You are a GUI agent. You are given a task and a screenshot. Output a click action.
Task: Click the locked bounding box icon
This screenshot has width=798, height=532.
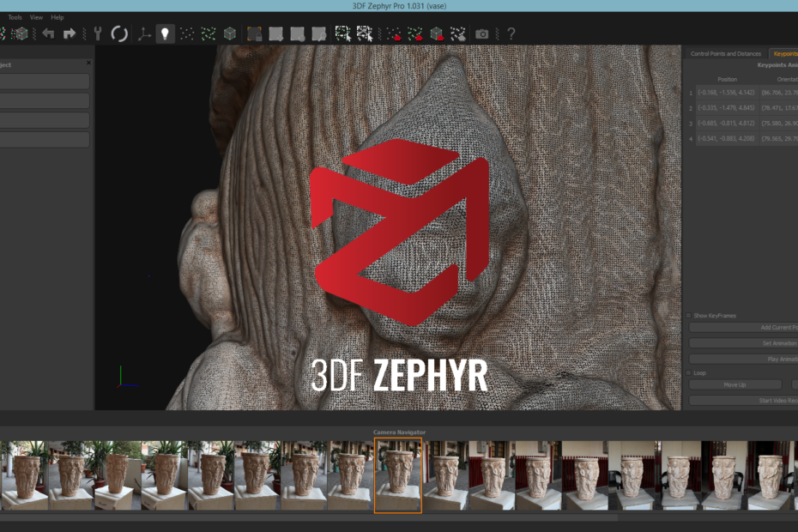(x=255, y=34)
